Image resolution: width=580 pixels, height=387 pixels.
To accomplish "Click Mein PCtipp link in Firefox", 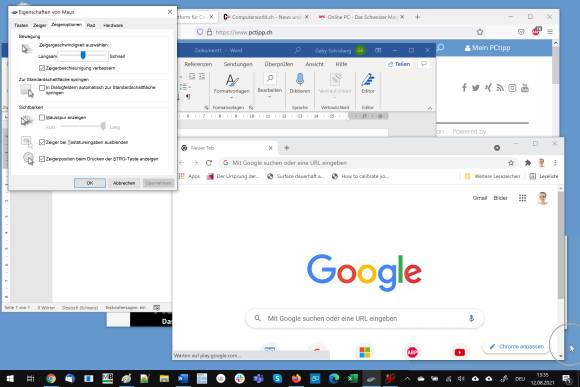I will click(487, 48).
